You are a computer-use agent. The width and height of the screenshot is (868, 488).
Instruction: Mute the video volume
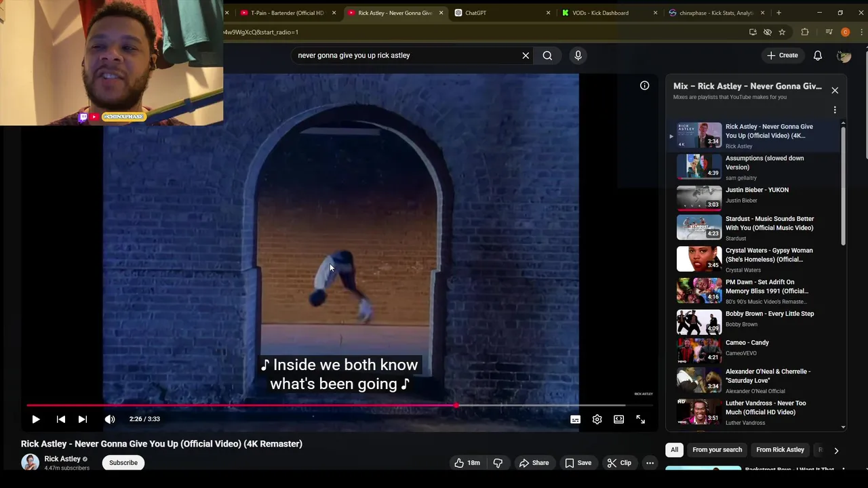tap(110, 420)
